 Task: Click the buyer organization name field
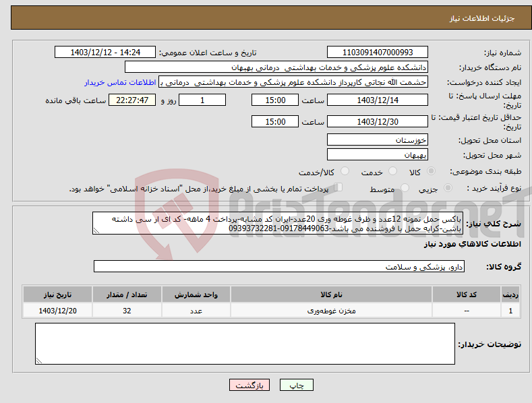click(x=276, y=67)
